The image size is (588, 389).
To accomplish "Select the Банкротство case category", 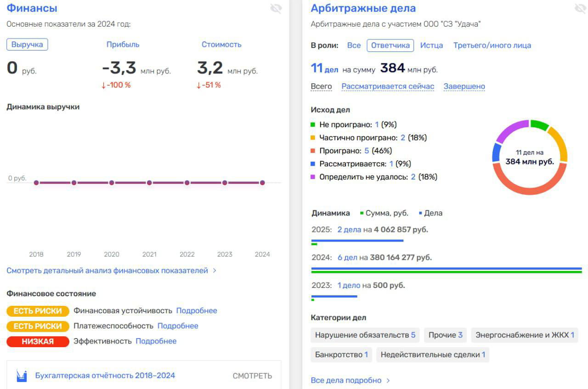I will point(341,354).
